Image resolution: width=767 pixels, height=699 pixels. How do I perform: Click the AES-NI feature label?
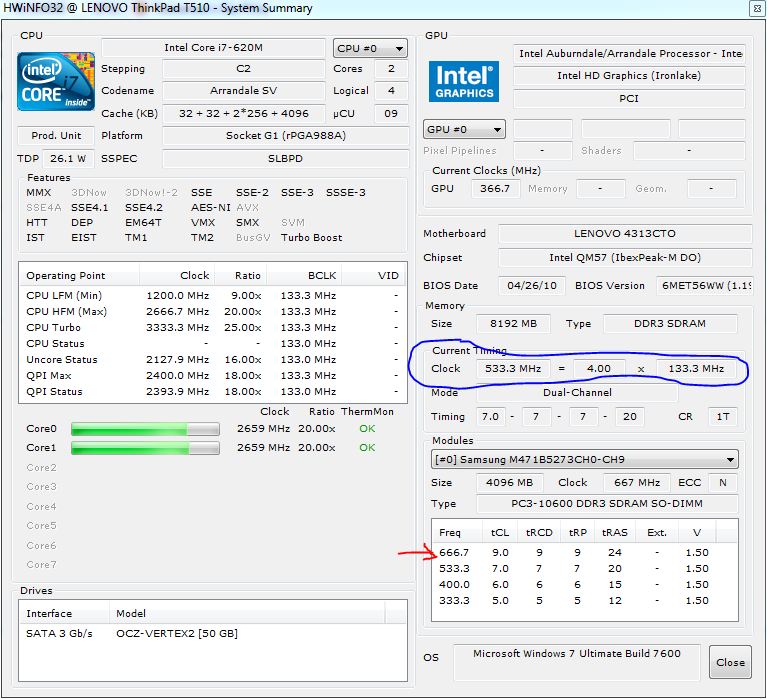[210, 208]
